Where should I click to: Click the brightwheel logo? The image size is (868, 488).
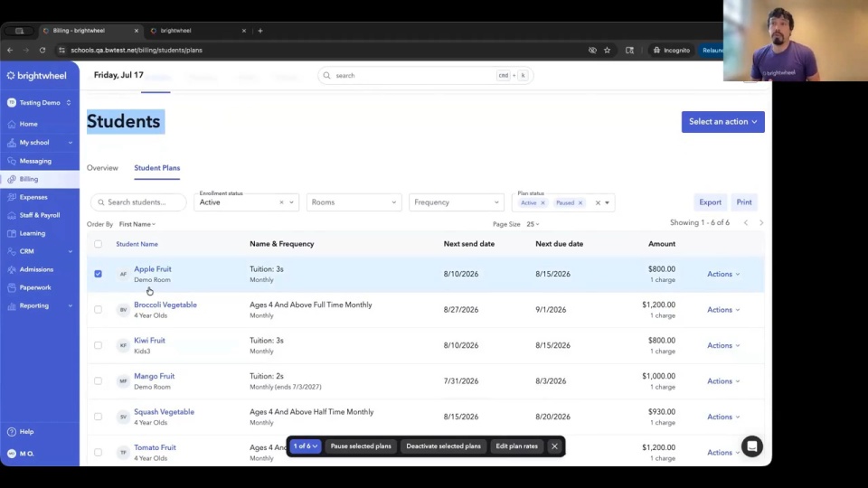[36, 76]
